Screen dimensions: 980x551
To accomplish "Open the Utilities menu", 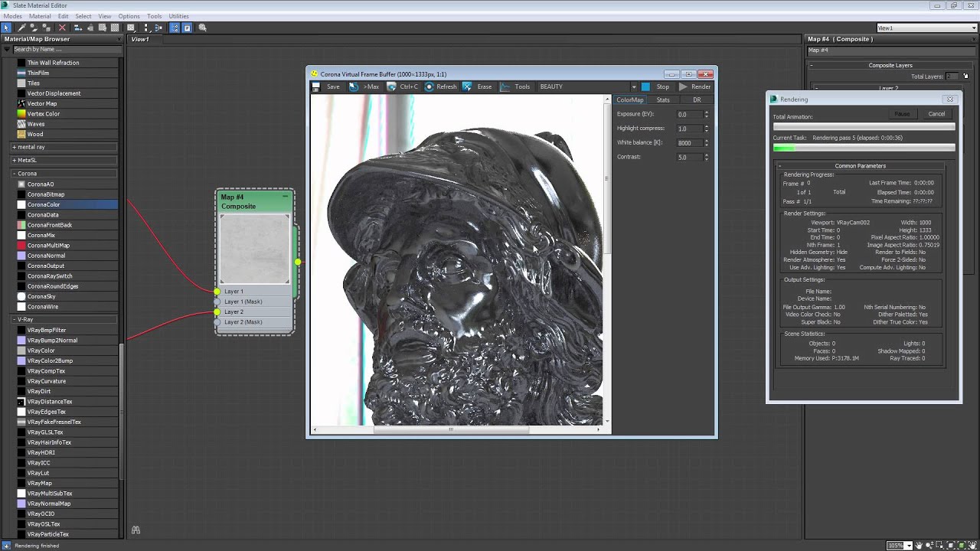I will click(178, 16).
